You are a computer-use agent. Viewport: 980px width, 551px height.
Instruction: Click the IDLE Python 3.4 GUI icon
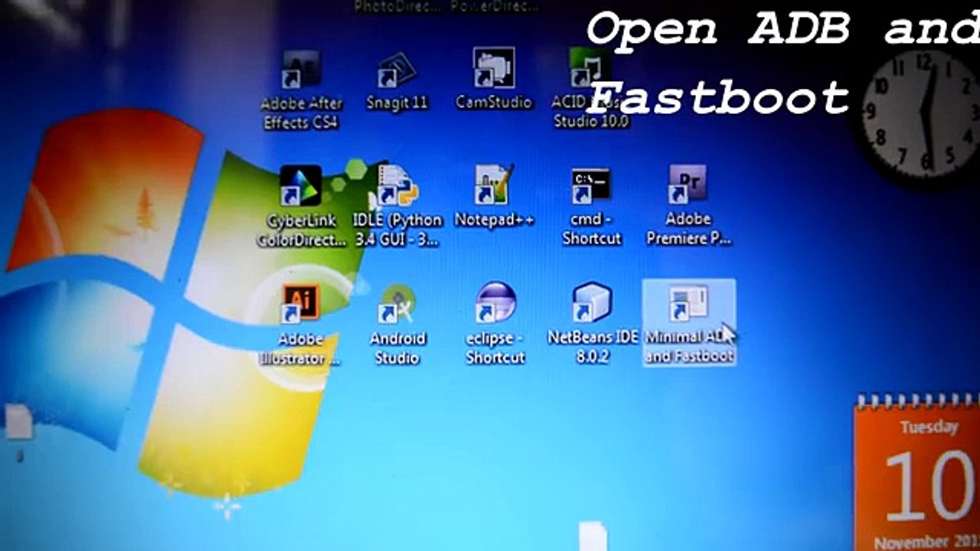click(x=397, y=207)
